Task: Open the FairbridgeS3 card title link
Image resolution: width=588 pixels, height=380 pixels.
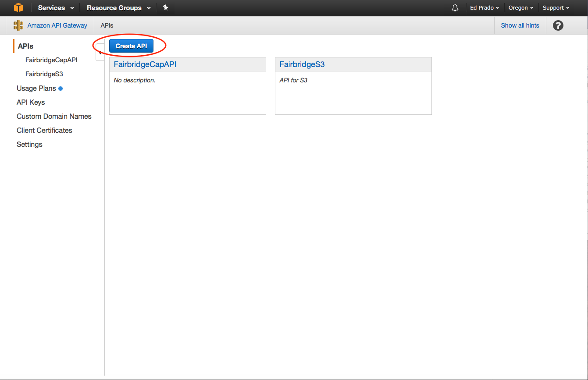Action: click(302, 64)
